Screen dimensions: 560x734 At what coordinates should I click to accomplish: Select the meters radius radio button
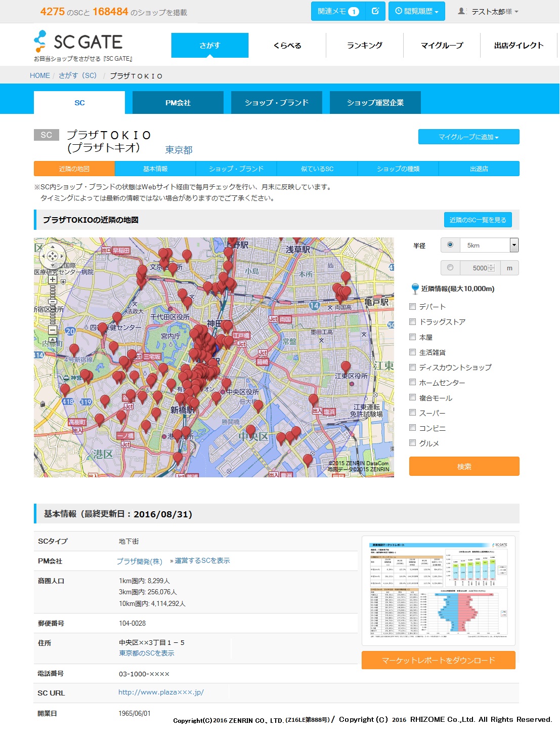coord(450,267)
